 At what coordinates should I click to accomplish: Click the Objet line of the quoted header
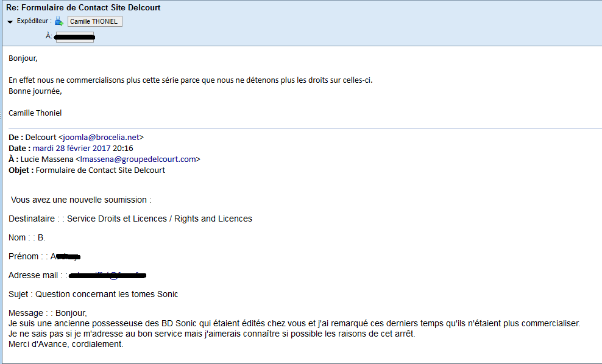tap(87, 170)
